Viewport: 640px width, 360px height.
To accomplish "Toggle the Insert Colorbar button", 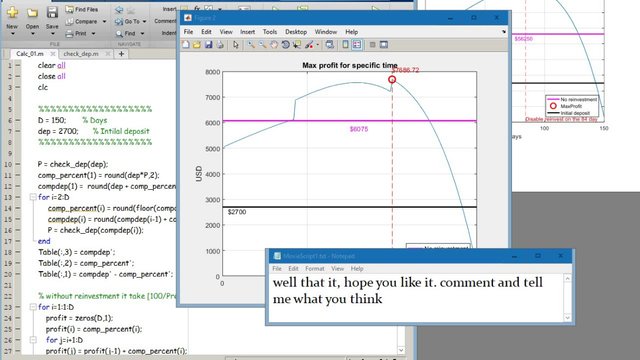I will coord(345,44).
